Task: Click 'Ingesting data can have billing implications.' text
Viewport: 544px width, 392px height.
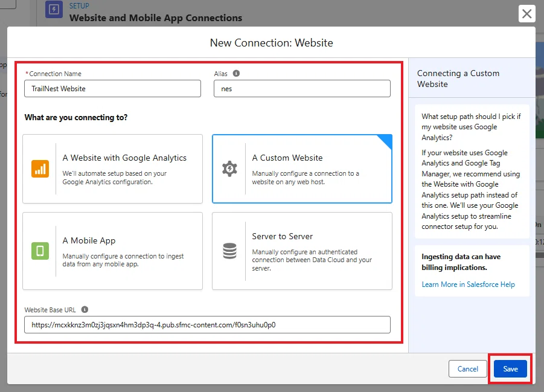Action: [x=461, y=262]
